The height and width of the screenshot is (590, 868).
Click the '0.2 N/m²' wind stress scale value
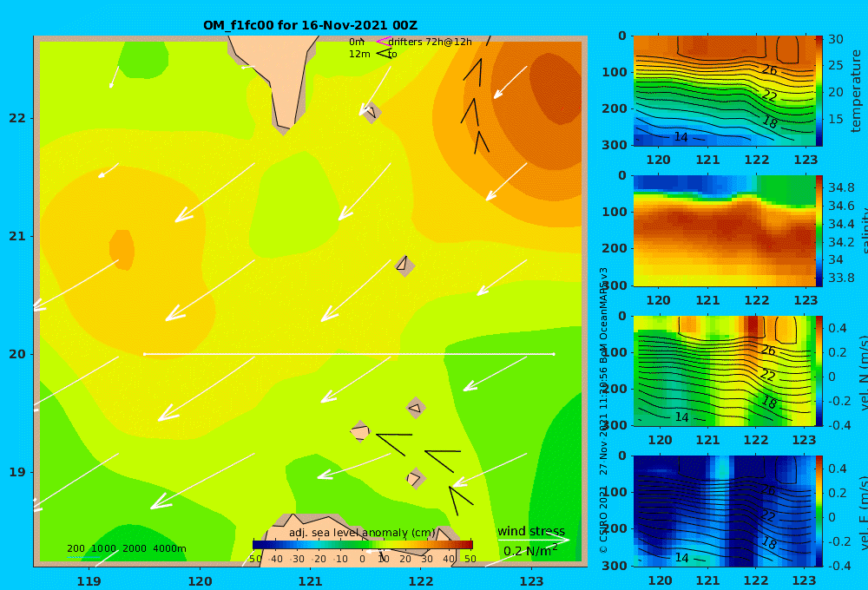coord(530,551)
